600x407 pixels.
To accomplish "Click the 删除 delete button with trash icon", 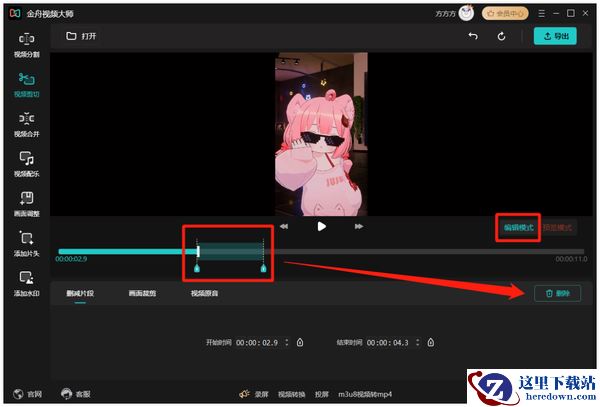I will (x=558, y=293).
